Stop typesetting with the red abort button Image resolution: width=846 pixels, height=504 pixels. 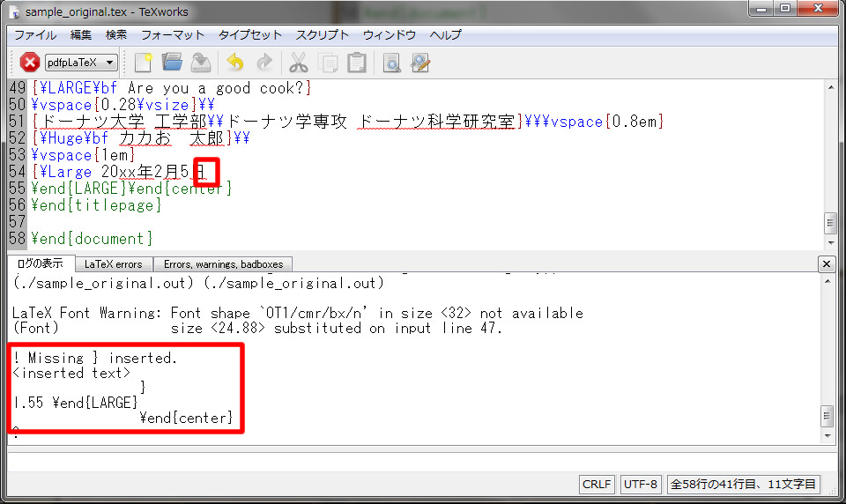(30, 63)
